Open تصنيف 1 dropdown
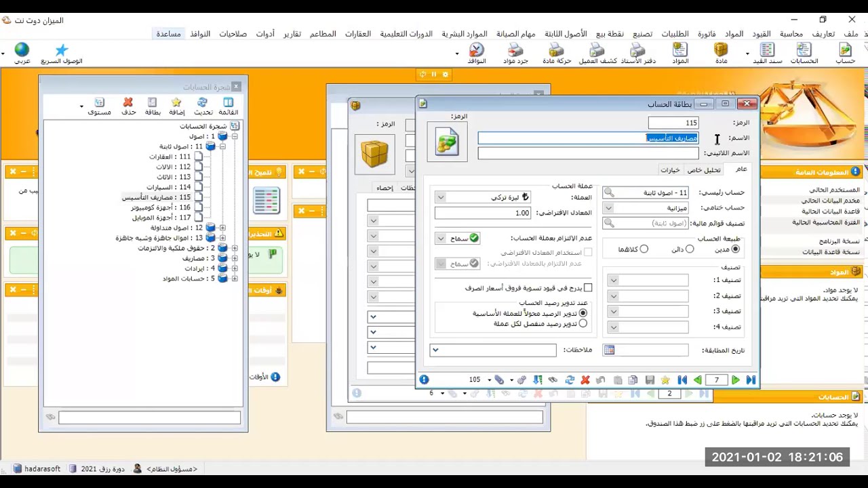 click(x=614, y=281)
